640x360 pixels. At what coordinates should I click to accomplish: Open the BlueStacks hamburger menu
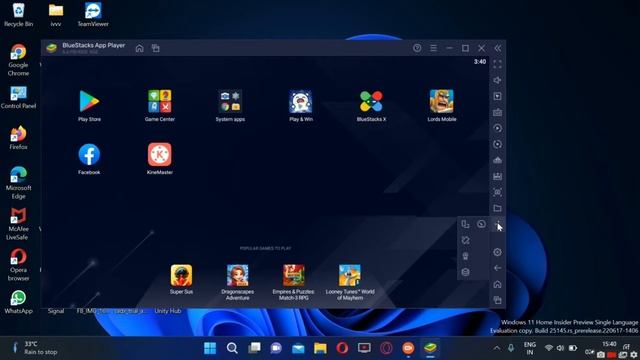[x=433, y=48]
